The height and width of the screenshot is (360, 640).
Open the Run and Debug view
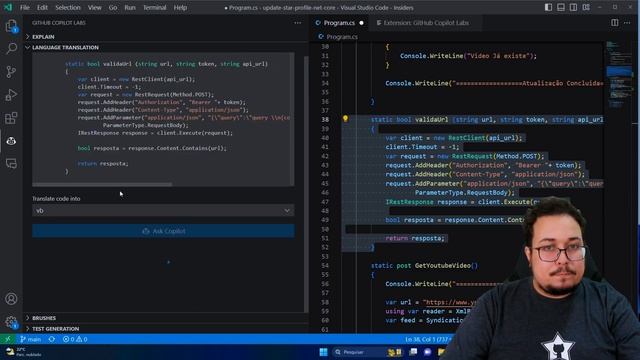[11, 95]
